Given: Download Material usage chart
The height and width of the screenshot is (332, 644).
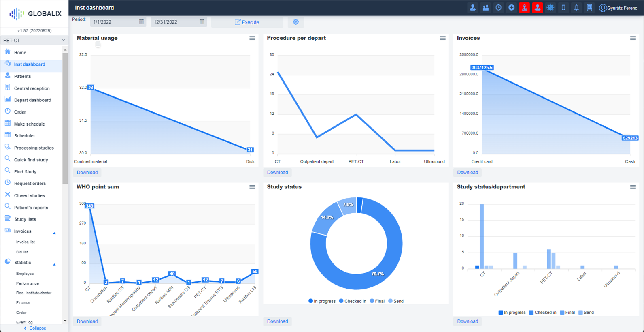Looking at the screenshot, I should click(87, 172).
